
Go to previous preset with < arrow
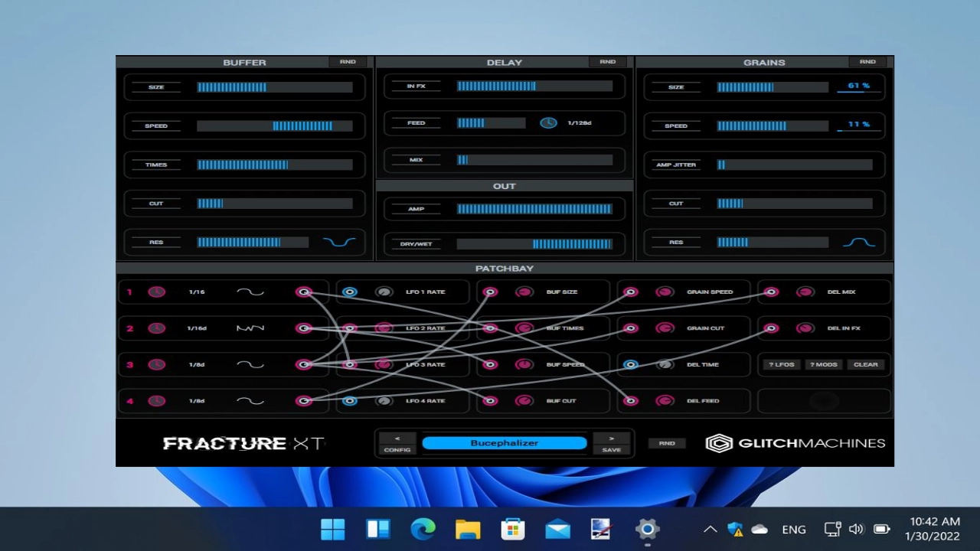(x=397, y=439)
